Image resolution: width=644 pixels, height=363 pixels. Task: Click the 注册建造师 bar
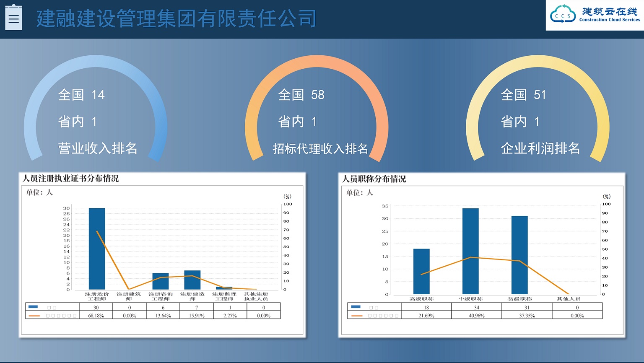[192, 280]
